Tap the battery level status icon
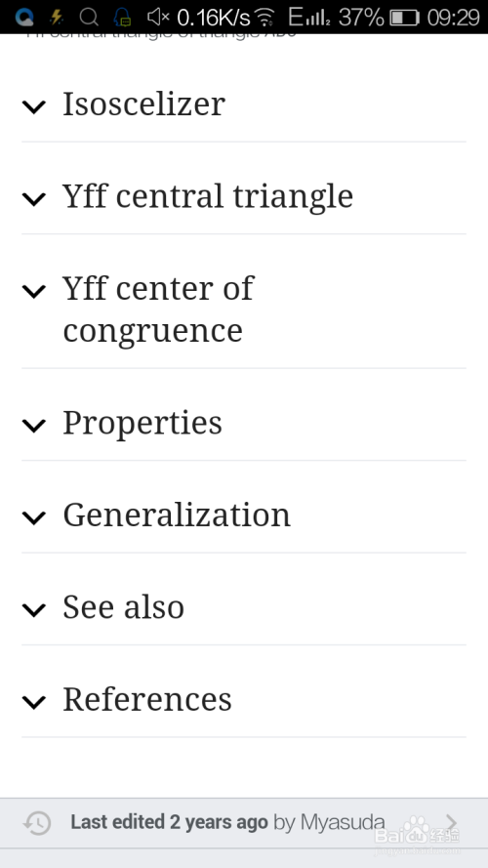 [x=404, y=18]
